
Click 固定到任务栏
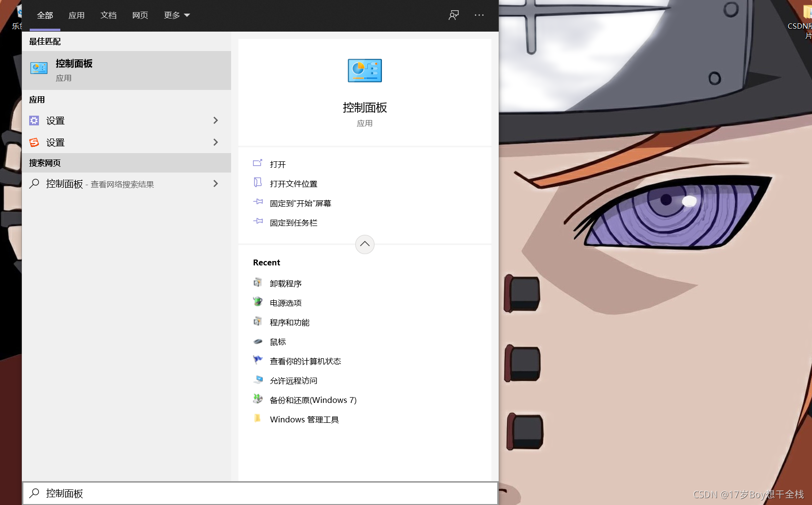[293, 223]
